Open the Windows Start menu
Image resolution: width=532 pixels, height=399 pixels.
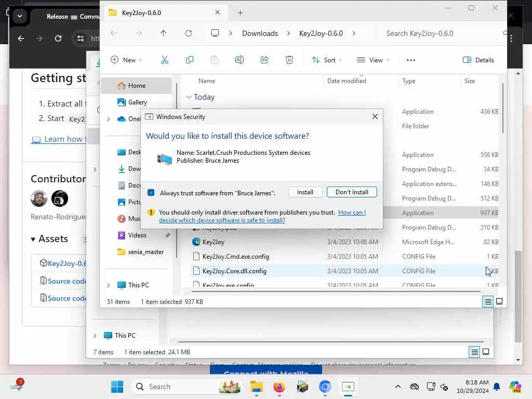pyautogui.click(x=117, y=387)
